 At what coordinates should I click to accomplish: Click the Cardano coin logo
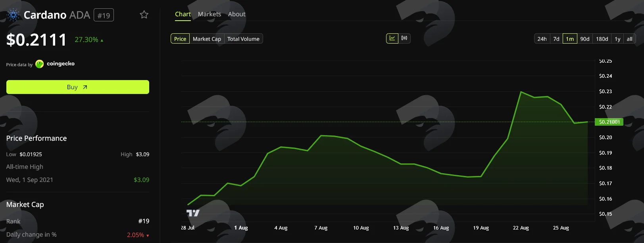tap(13, 15)
